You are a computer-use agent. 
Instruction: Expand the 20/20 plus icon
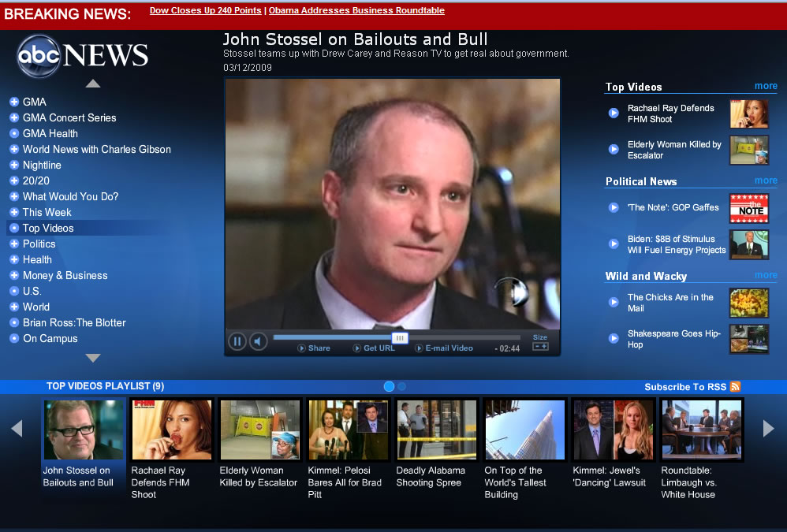click(x=14, y=180)
